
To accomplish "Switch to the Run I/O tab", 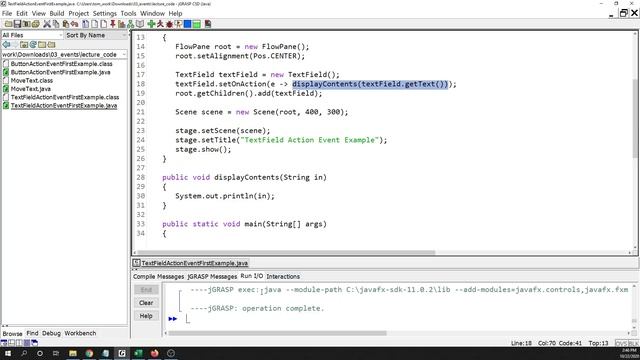I will (251, 276).
